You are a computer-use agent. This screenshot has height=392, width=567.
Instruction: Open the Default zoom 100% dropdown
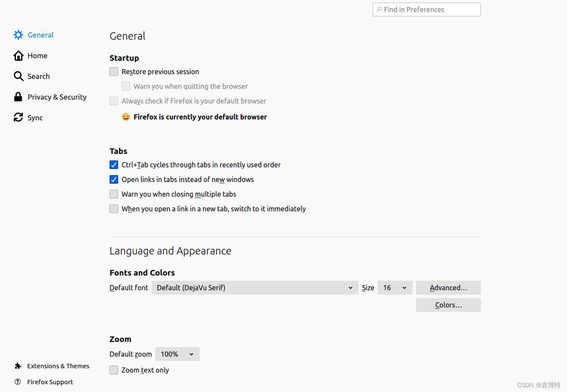(177, 354)
